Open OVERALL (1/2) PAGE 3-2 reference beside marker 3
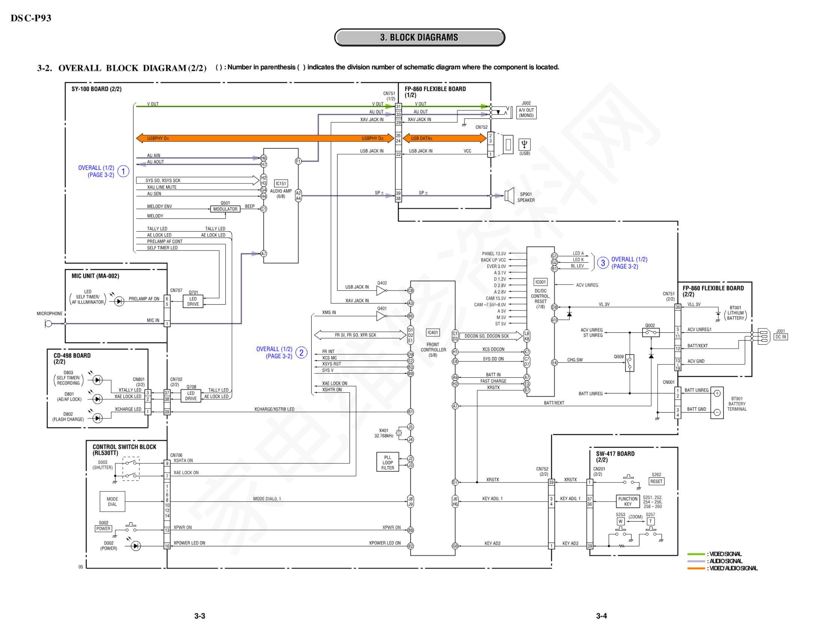This screenshot has height=631, width=840. pyautogui.click(x=629, y=263)
